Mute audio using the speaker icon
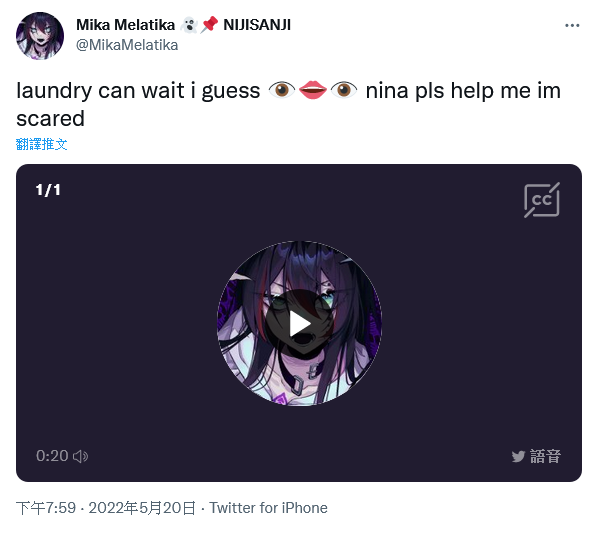 [x=80, y=456]
